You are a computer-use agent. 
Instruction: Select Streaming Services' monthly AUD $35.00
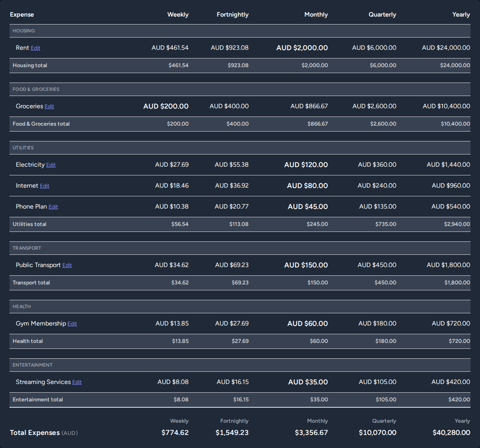308,382
